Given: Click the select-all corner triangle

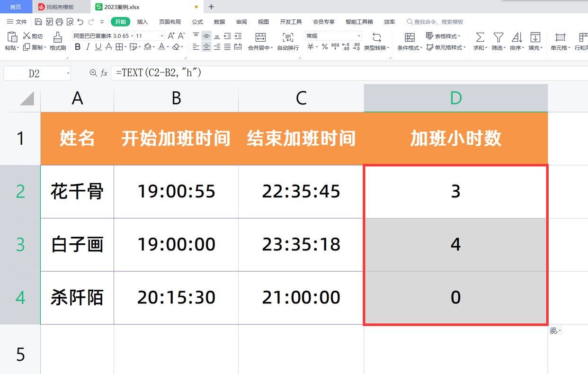Looking at the screenshot, I should click(x=27, y=98).
